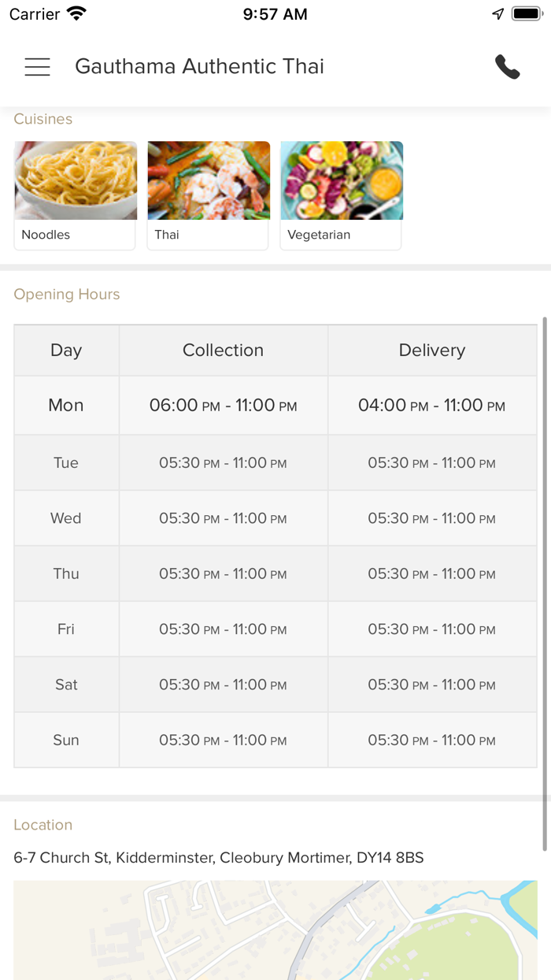The width and height of the screenshot is (551, 980).
Task: Open the location map preview
Action: (x=275, y=930)
